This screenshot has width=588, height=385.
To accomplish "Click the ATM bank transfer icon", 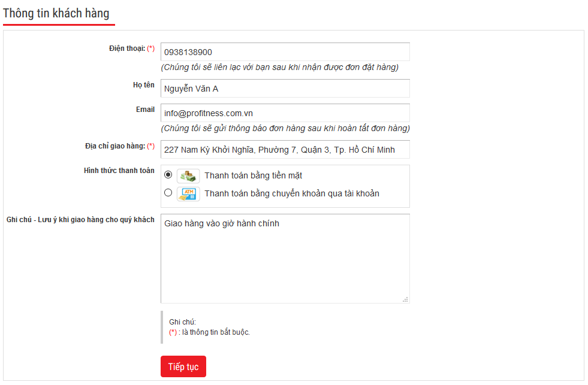I will point(188,193).
